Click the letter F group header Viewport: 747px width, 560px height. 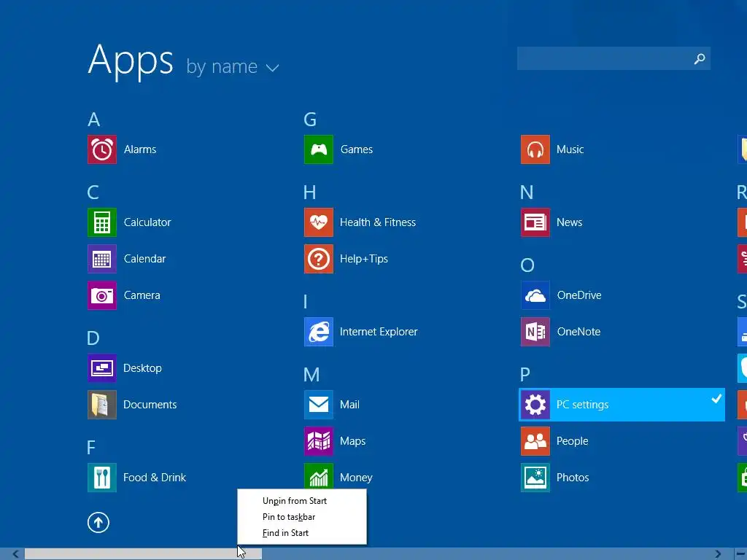click(x=91, y=448)
